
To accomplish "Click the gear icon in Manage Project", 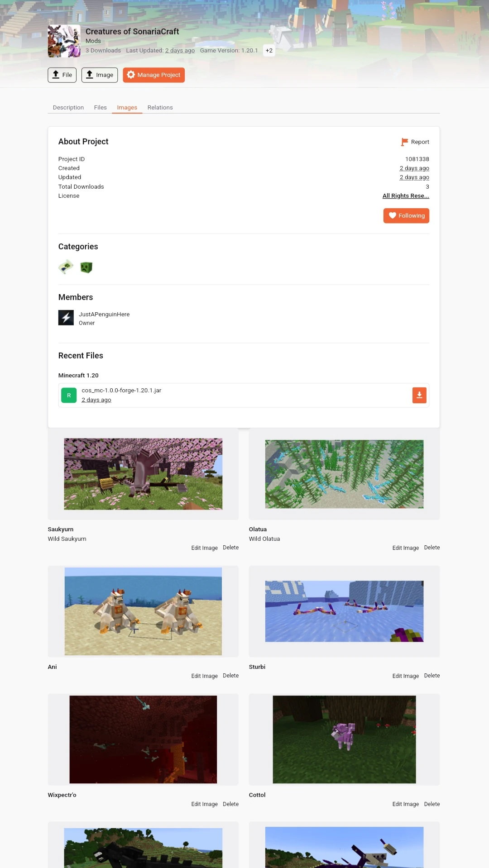I will pyautogui.click(x=131, y=75).
